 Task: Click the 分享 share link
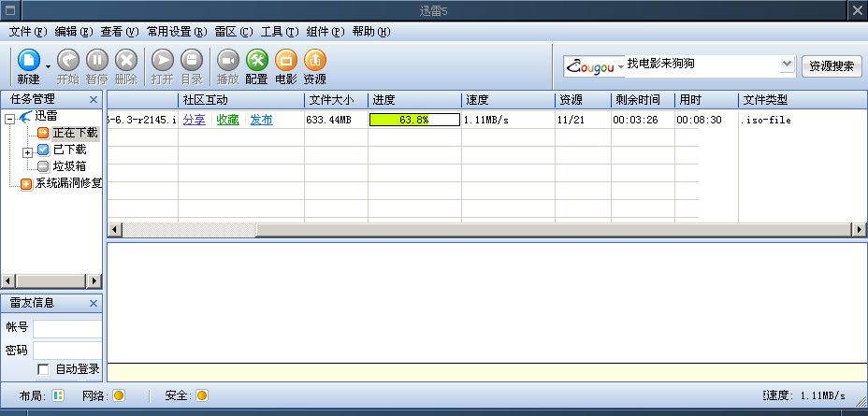195,120
